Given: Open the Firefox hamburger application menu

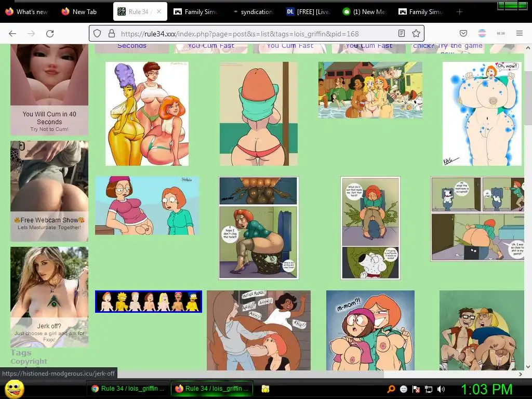Looking at the screenshot, I should (520, 33).
